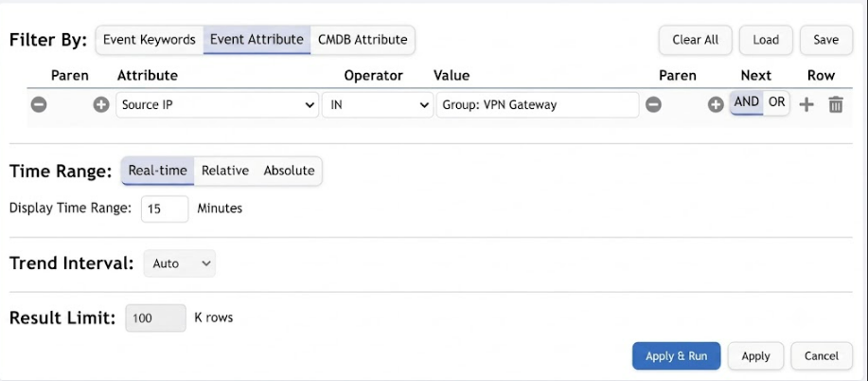Select OR as next condition operator
The height and width of the screenshot is (381, 868).
click(777, 102)
